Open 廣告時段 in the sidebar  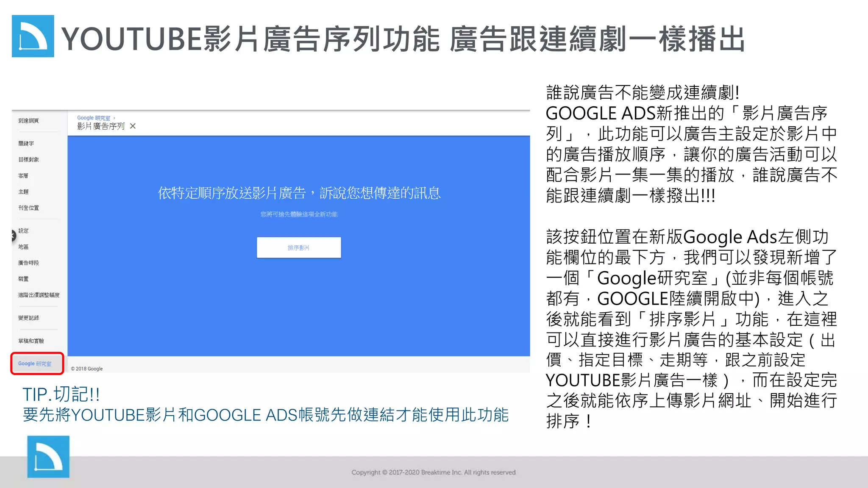coord(28,263)
